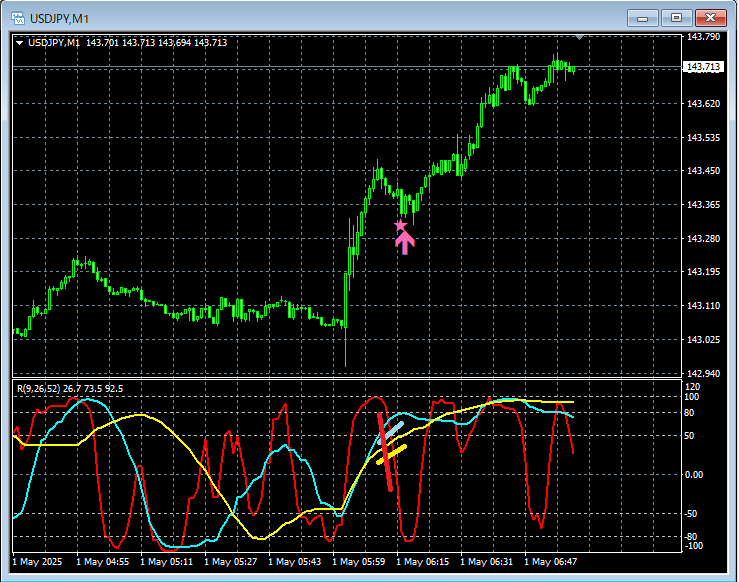Click the indicator scale value 0.00
Viewport: 739px width, 582px height.
694,475
